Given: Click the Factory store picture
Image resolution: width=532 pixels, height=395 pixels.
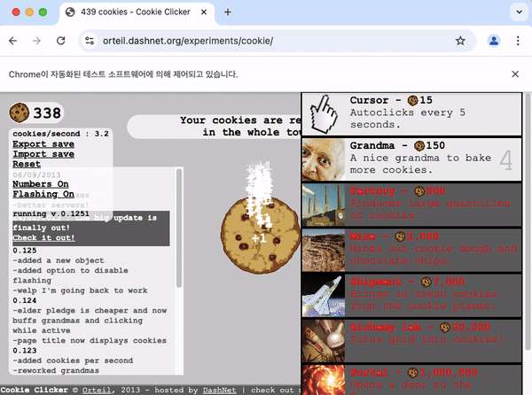Looking at the screenshot, I should click(x=324, y=205).
